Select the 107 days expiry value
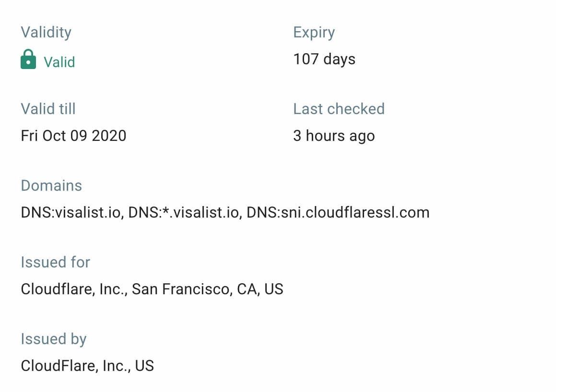This screenshot has width=564, height=392. [324, 59]
